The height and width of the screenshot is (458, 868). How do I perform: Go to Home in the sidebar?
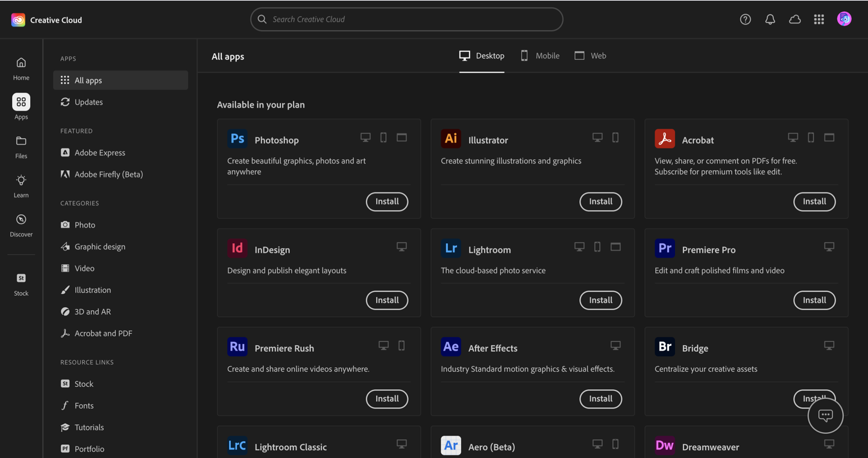tap(21, 68)
